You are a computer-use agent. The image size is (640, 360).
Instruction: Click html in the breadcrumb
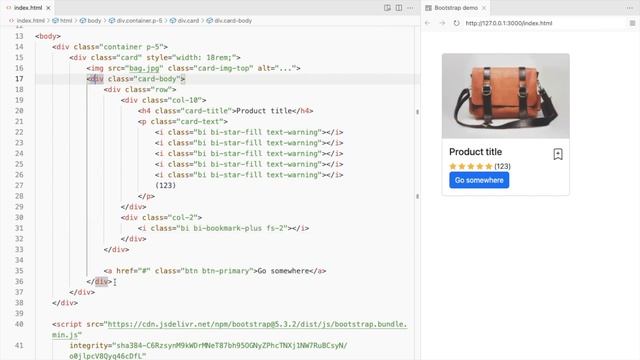66,20
